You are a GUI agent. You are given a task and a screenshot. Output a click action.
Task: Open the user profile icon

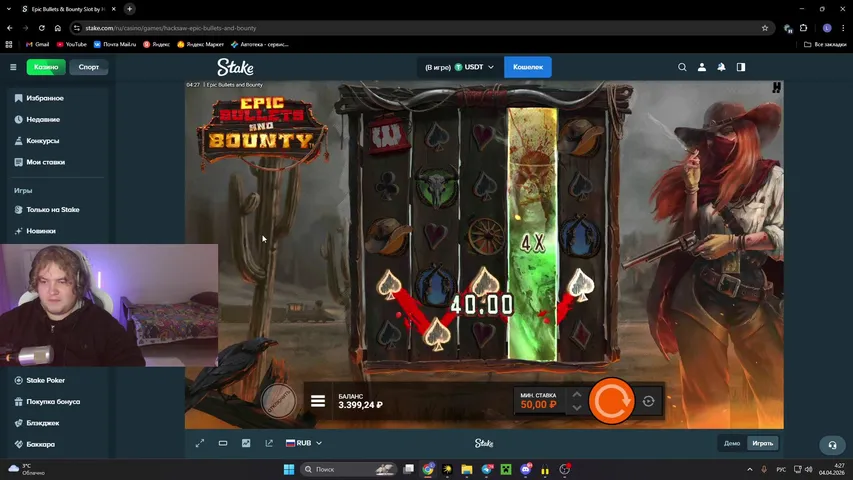(702, 67)
